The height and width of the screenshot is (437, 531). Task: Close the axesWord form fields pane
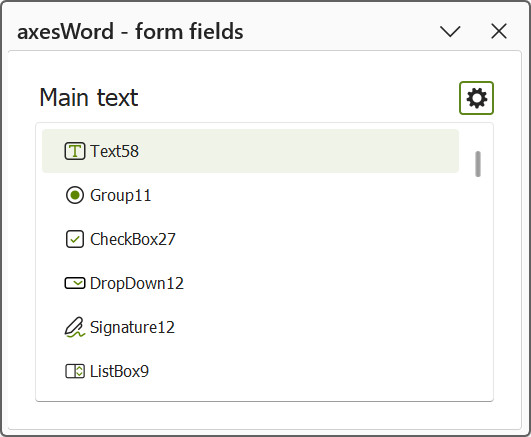(499, 32)
